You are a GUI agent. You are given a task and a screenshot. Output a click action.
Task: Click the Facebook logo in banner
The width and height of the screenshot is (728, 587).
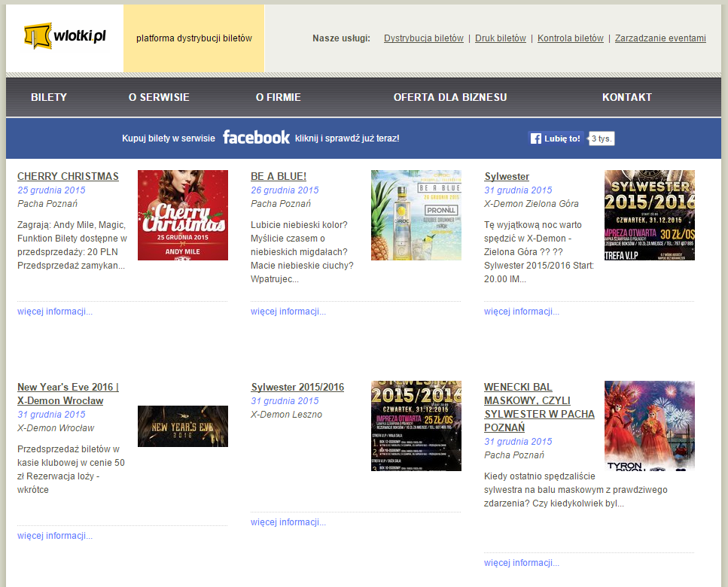256,138
